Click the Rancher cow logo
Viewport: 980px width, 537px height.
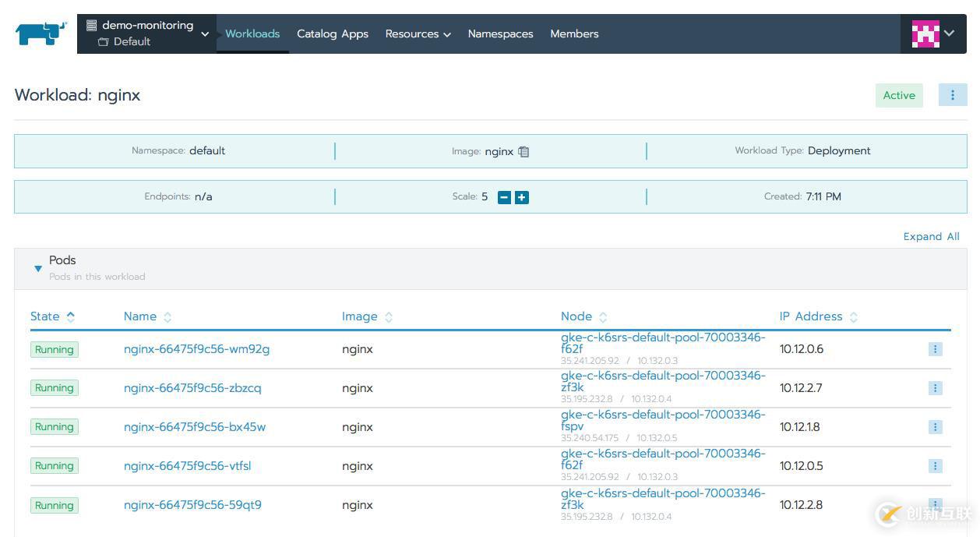point(41,34)
